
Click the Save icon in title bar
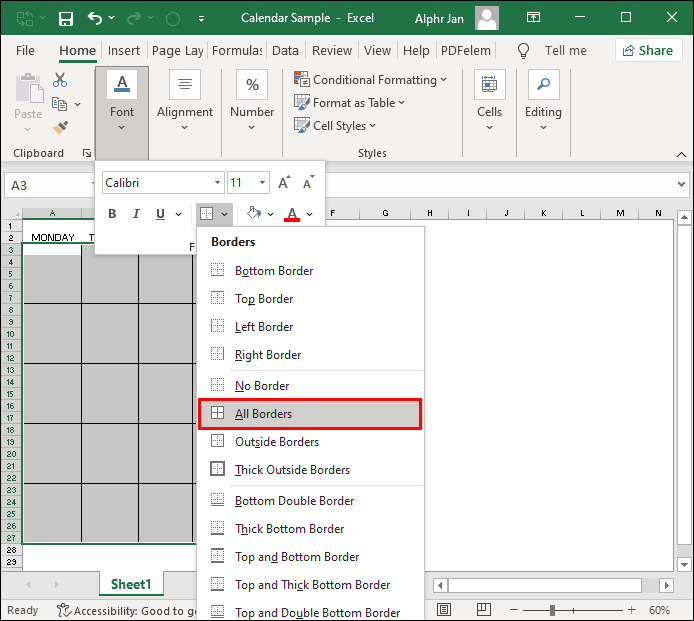tap(66, 19)
